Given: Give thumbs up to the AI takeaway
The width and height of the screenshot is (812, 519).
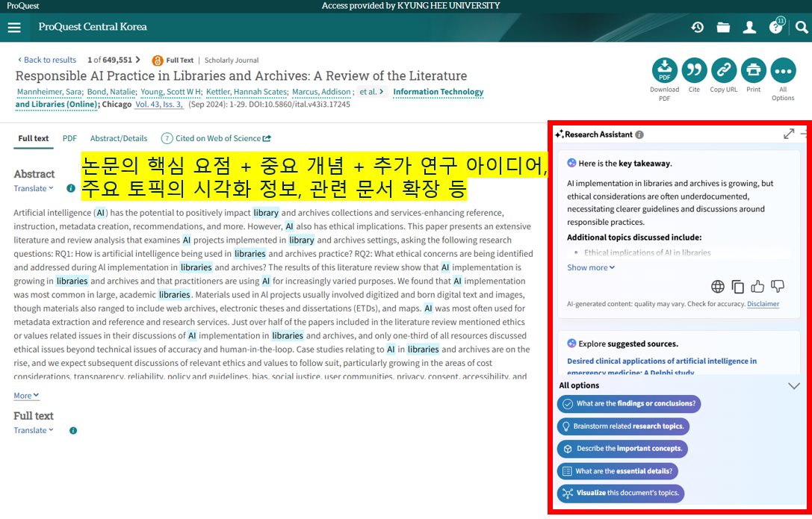Looking at the screenshot, I should tap(757, 286).
